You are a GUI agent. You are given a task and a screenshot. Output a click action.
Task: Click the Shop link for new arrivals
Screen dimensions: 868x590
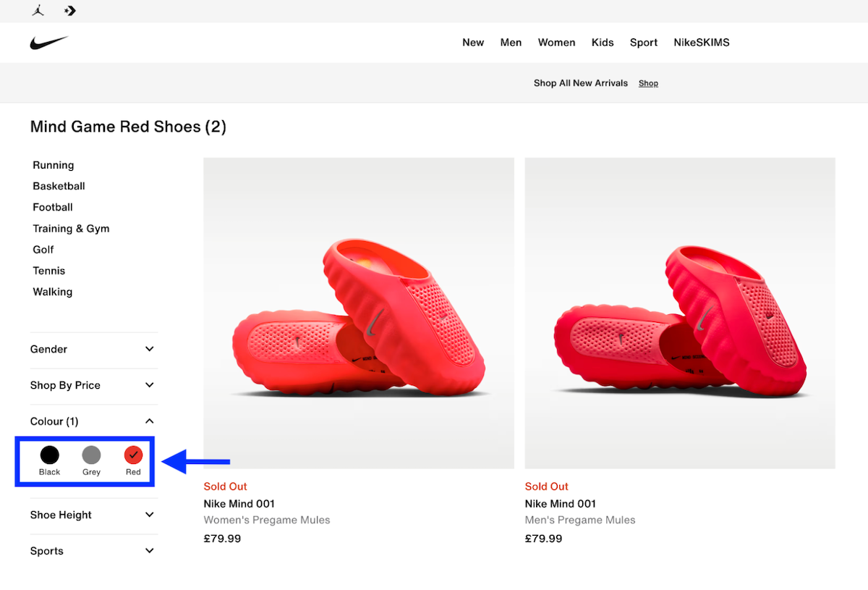(648, 83)
